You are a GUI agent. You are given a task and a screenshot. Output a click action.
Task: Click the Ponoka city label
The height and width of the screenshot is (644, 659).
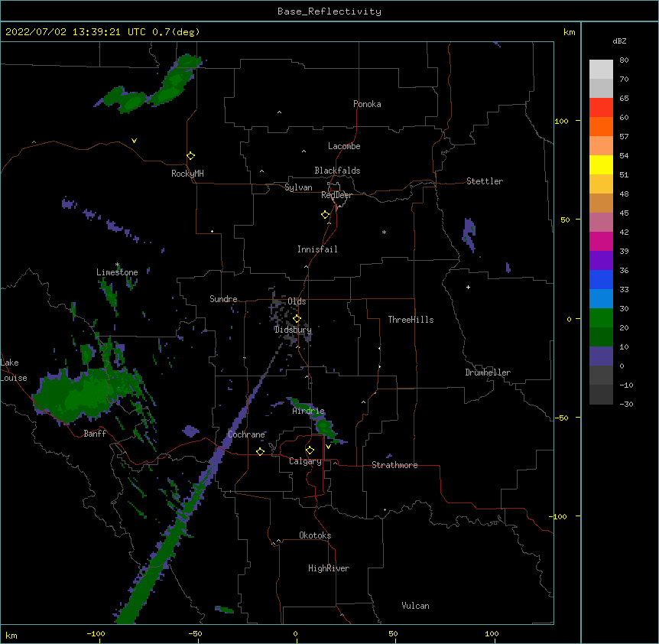[x=367, y=104]
